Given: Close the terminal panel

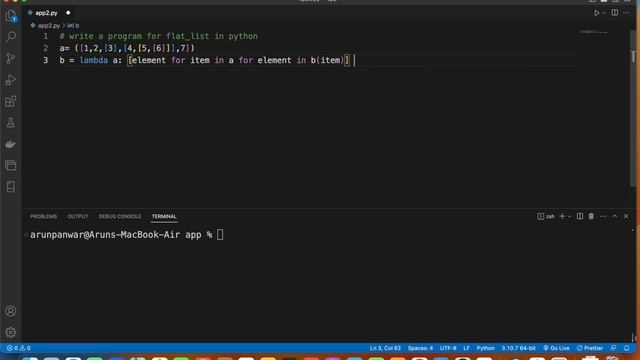Looking at the screenshot, I should pyautogui.click(x=626, y=216).
